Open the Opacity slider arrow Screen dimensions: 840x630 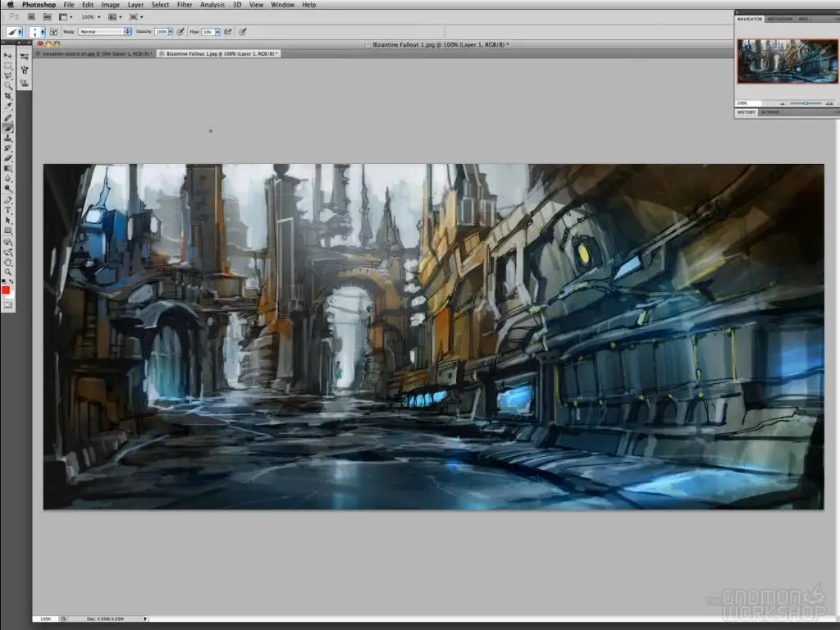[171, 32]
